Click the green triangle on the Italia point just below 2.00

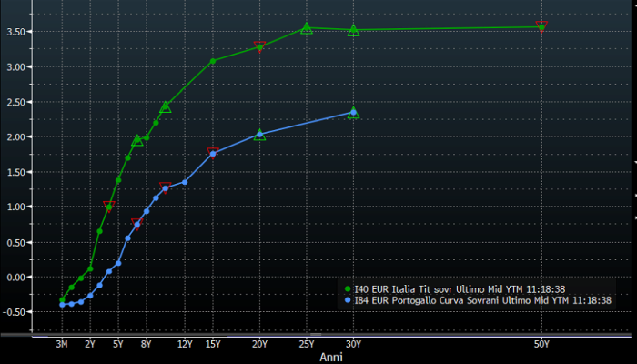(137, 140)
